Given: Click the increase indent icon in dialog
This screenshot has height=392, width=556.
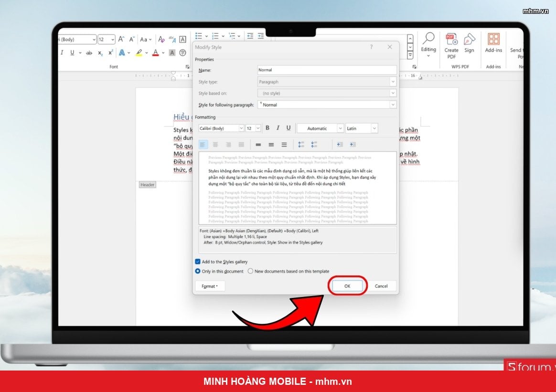Looking at the screenshot, I should click(353, 145).
